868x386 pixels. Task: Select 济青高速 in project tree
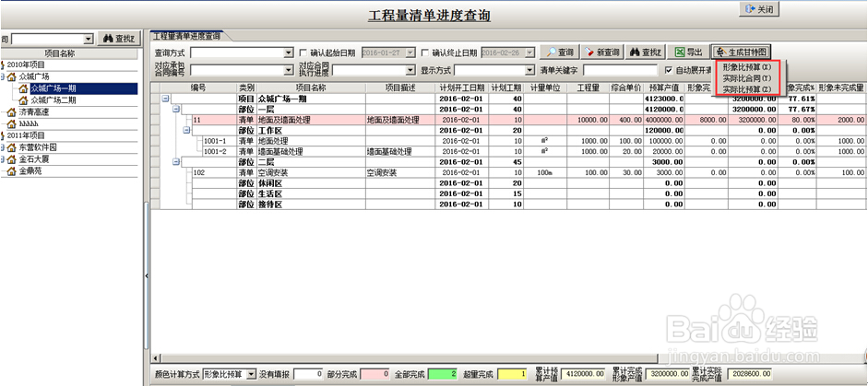click(x=34, y=112)
